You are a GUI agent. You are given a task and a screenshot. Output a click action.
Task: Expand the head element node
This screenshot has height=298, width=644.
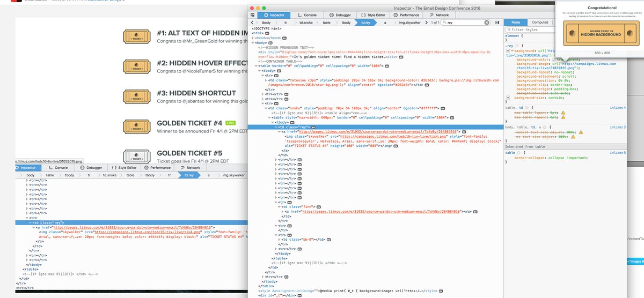click(x=252, y=39)
